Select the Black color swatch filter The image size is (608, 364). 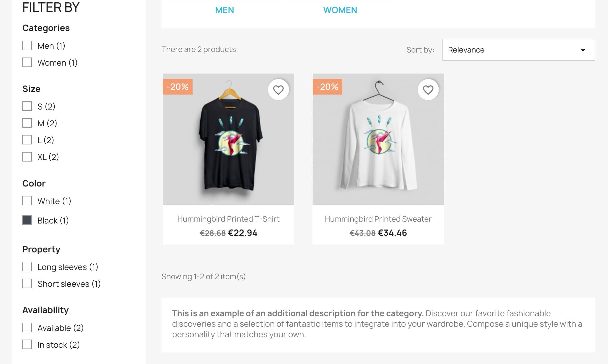[x=27, y=220]
